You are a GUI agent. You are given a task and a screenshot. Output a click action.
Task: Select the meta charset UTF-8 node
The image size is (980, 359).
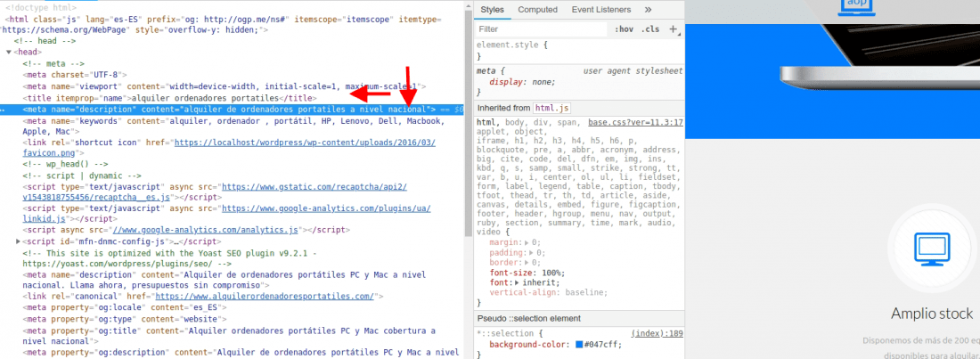coord(76,75)
